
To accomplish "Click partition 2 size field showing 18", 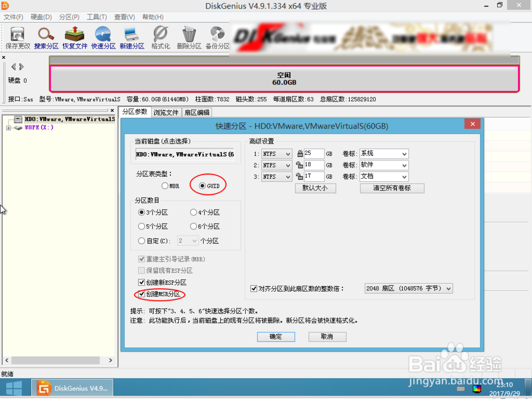I will pos(314,165).
